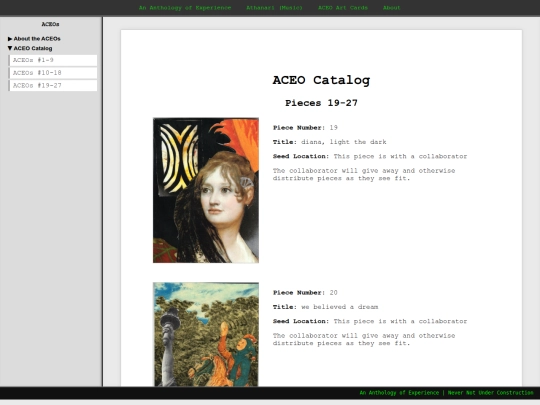Image resolution: width=540 pixels, height=405 pixels.
Task: Expand the About the ACEOs section
Action: point(34,39)
